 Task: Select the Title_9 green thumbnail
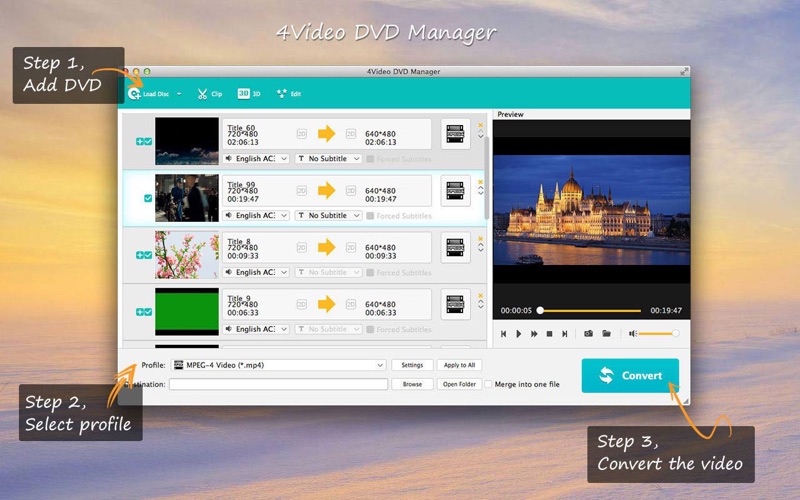187,311
